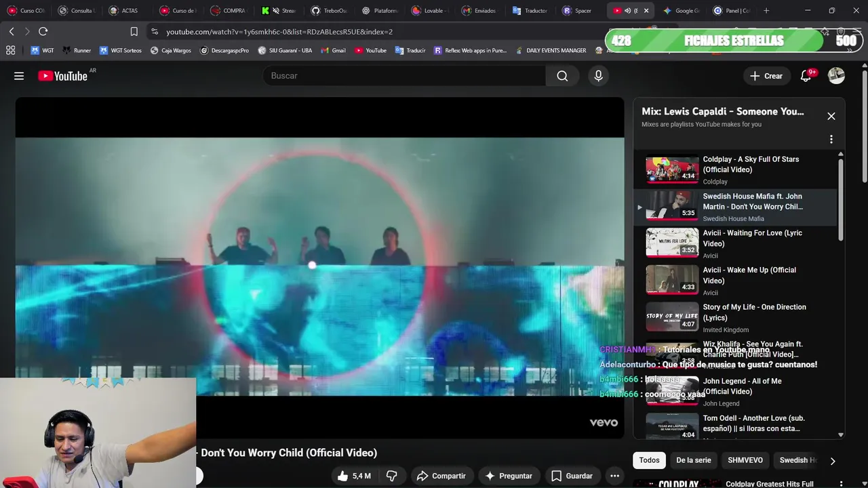Switch to the Enviados Gmail tab

(x=479, y=11)
